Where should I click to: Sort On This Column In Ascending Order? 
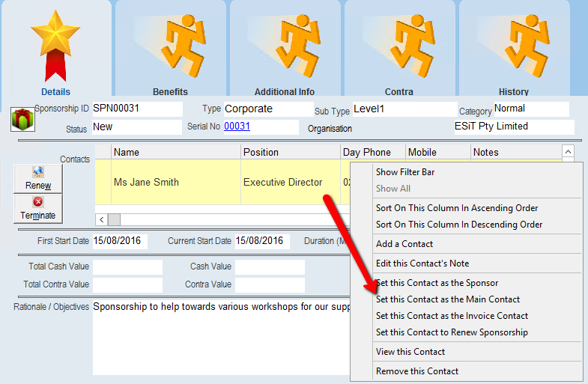[x=457, y=208]
